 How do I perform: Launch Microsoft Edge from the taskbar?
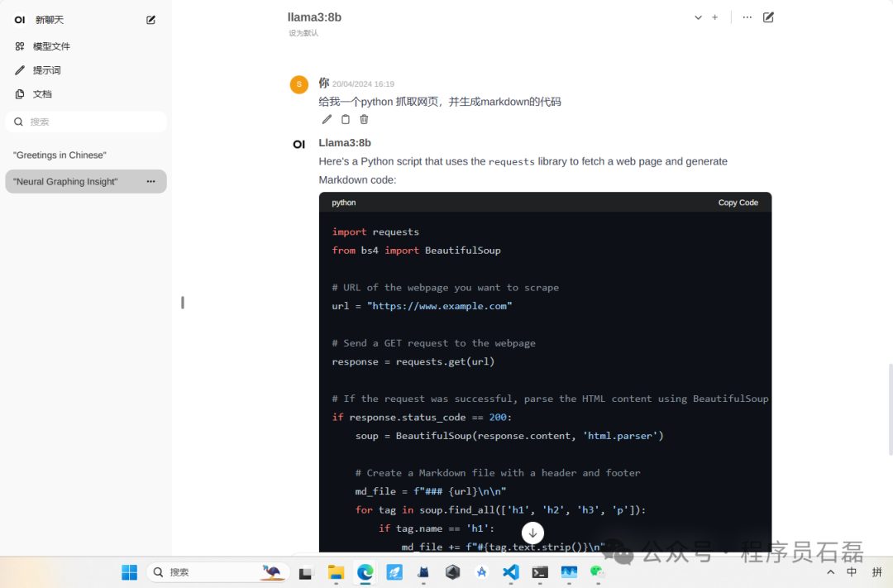[365, 571]
